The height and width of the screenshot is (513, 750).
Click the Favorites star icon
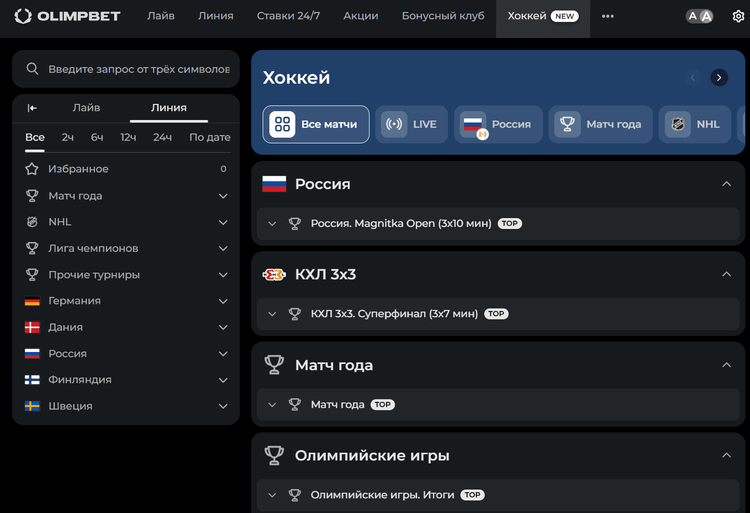pyautogui.click(x=32, y=169)
